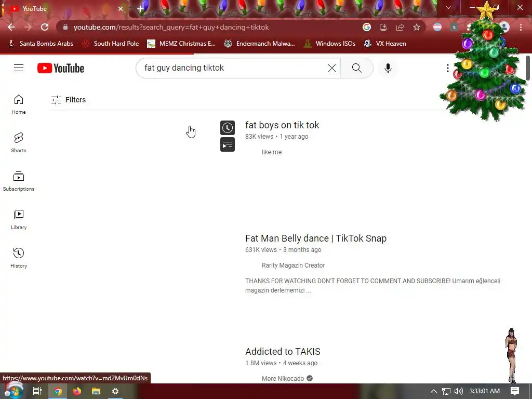Open YouTube settings three-dot menu
The width and height of the screenshot is (532, 399).
pos(447,68)
